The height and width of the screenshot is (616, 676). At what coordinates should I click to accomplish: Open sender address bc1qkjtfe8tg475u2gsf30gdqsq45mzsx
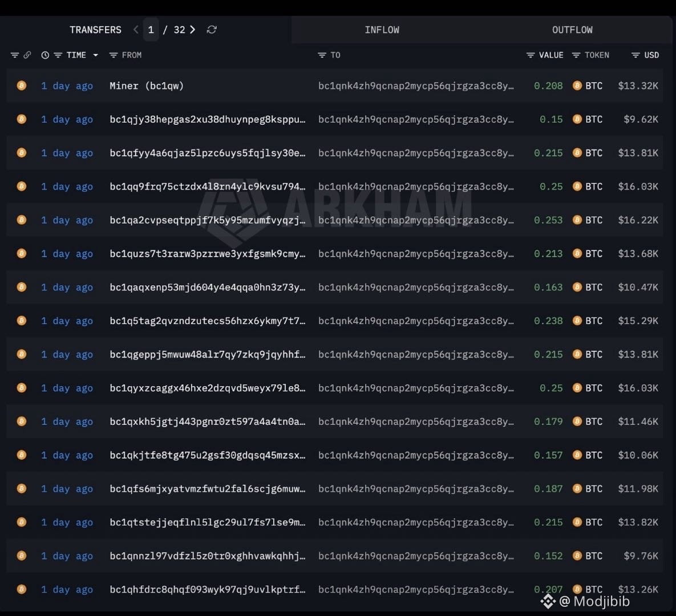click(x=208, y=455)
